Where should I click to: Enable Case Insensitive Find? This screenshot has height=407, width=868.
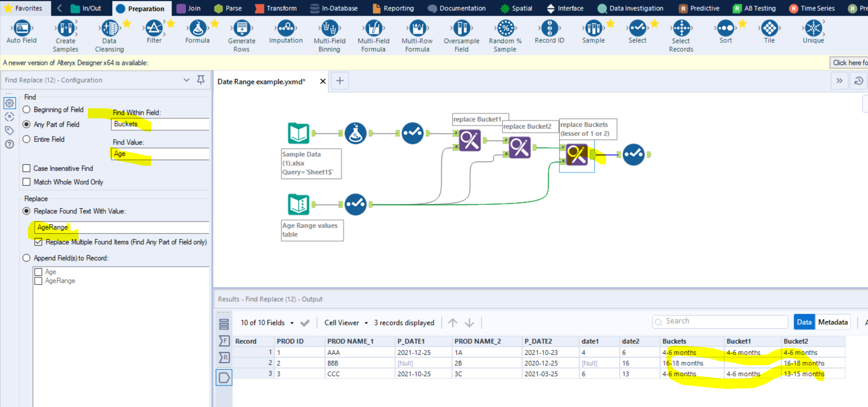click(27, 168)
